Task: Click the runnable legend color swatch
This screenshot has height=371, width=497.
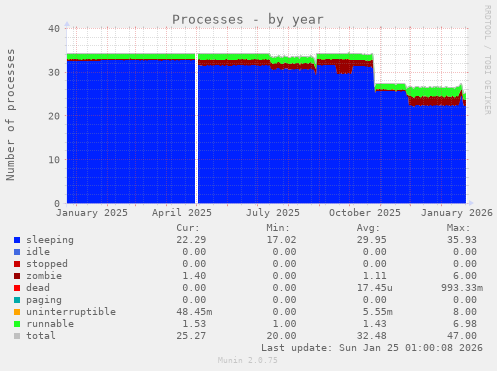Action: click(17, 324)
